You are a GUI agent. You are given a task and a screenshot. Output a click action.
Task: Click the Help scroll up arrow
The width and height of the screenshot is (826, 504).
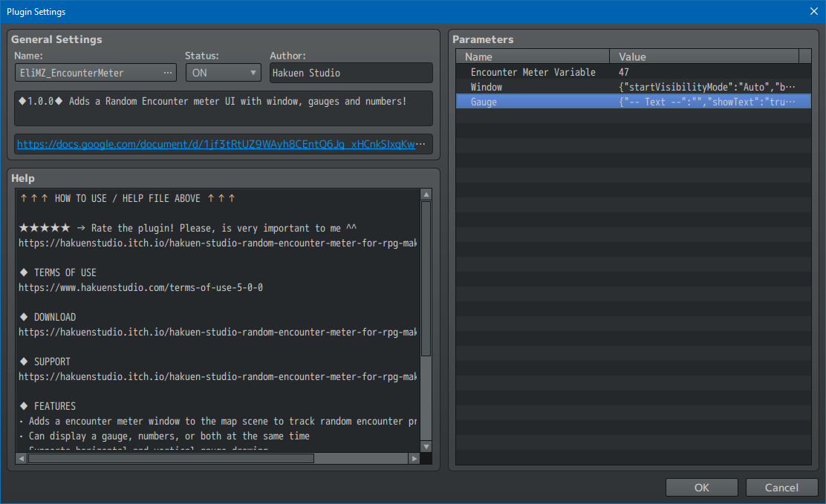[426, 194]
